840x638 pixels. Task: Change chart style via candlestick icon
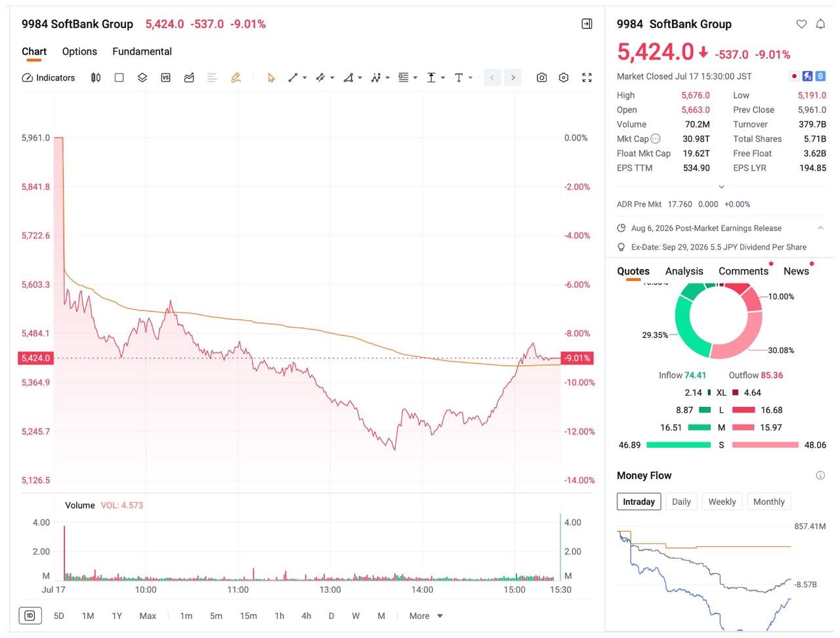[96, 77]
